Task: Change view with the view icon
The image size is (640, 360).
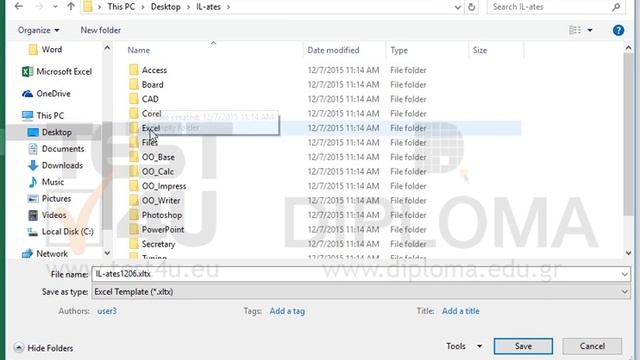Action: pos(575,30)
